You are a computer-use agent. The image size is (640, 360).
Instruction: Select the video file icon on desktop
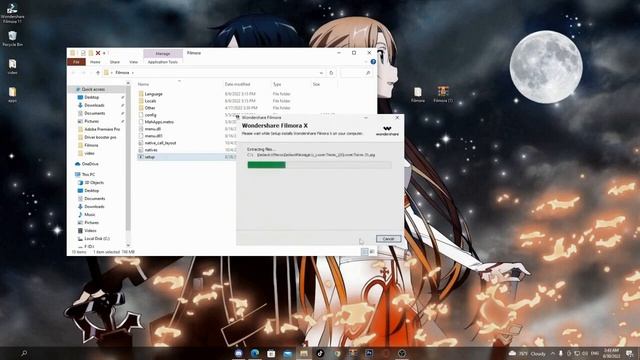[x=12, y=66]
